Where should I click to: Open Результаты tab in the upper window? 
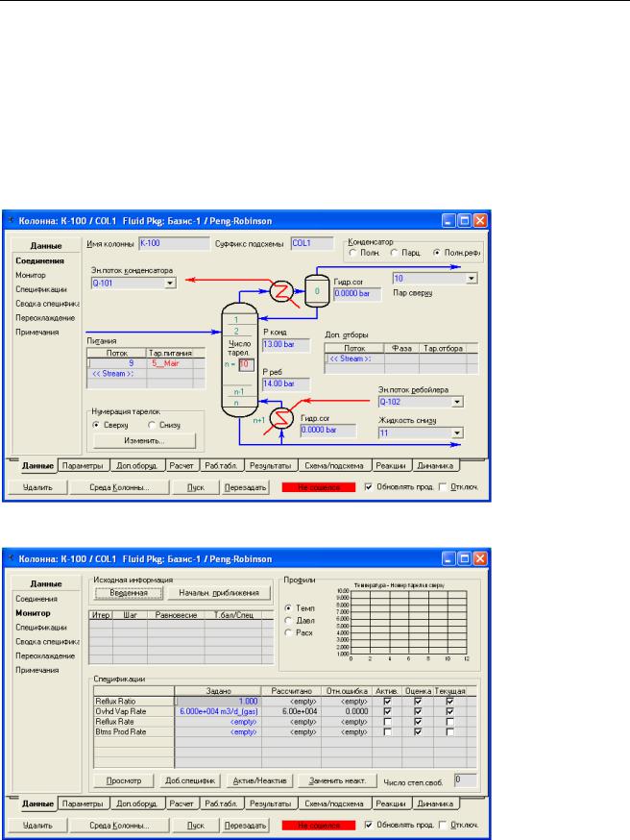pyautogui.click(x=270, y=465)
